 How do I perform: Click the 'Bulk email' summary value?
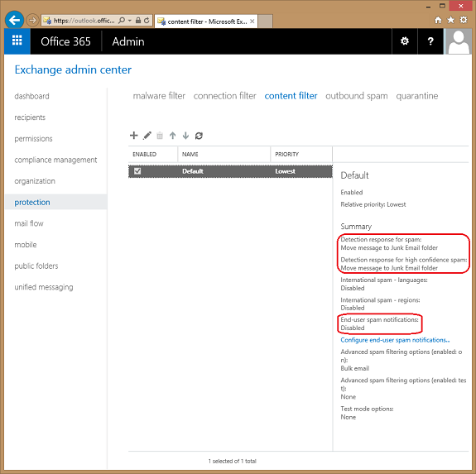pyautogui.click(x=354, y=368)
